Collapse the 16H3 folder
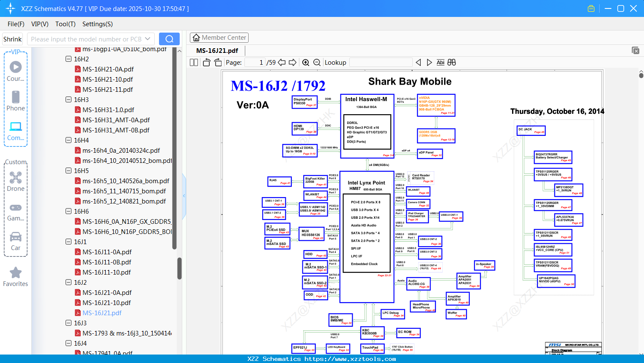This screenshot has height=363, width=644. tap(69, 100)
